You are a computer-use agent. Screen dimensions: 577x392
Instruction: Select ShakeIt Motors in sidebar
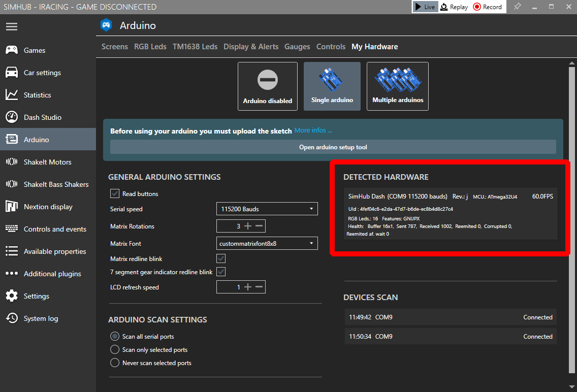pyautogui.click(x=47, y=162)
